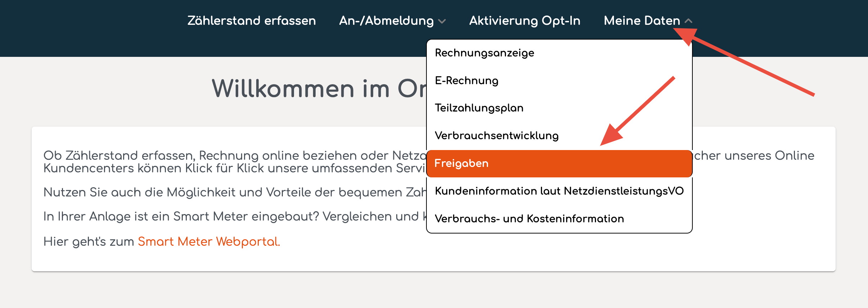This screenshot has width=868, height=308.
Task: Open Zählerstand erfassen in the navigation
Action: [252, 21]
